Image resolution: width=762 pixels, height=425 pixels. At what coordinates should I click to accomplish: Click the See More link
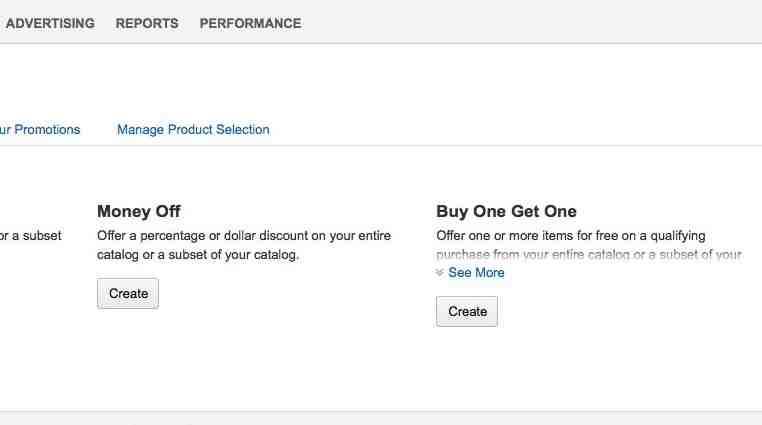[476, 272]
